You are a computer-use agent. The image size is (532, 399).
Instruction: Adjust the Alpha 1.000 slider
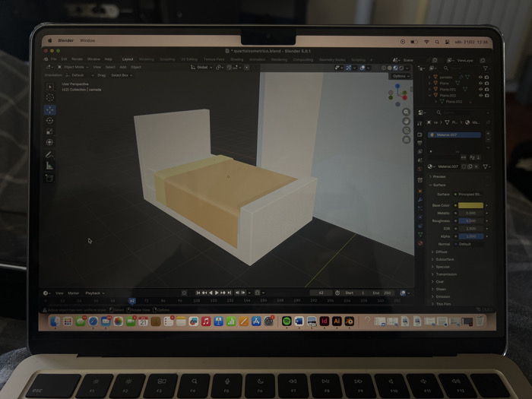[470, 236]
